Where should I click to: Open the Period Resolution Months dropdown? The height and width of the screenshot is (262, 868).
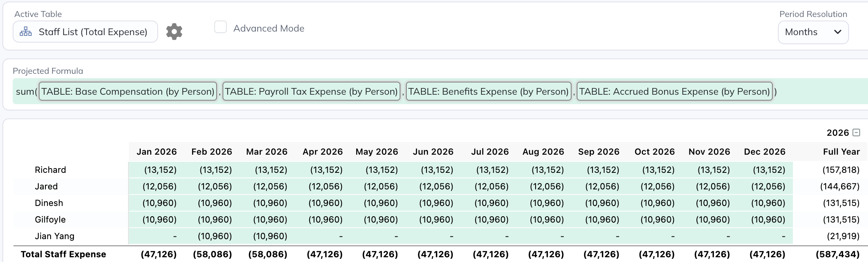click(813, 32)
